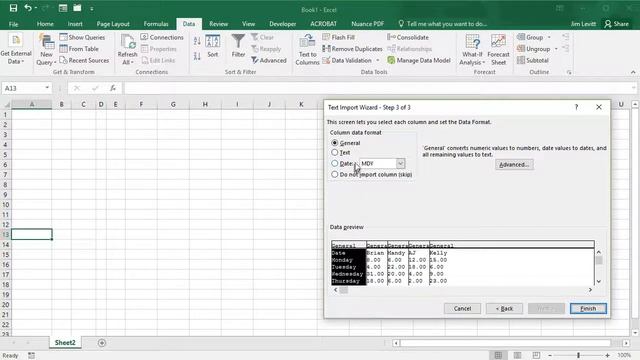Click the Advanced... button in wizard
This screenshot has height=360, width=640.
pyautogui.click(x=514, y=164)
